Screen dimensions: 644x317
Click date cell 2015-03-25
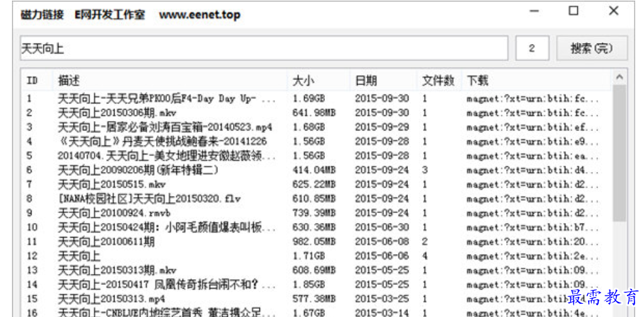(382, 299)
